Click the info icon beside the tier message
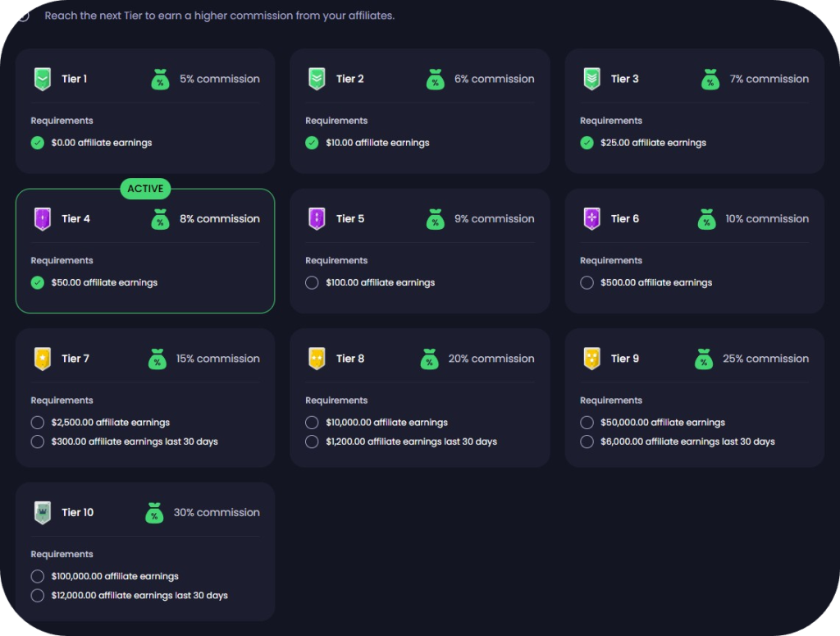840x636 pixels. [x=23, y=16]
